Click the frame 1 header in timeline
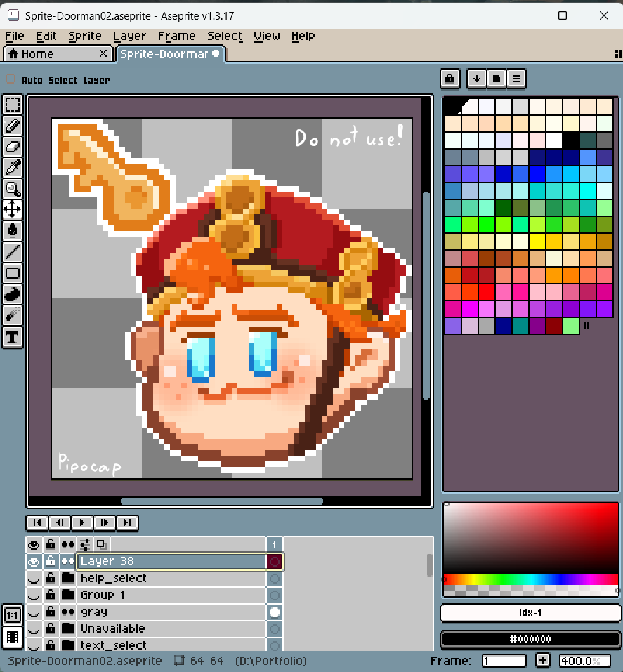This screenshot has width=623, height=672. pos(275,545)
